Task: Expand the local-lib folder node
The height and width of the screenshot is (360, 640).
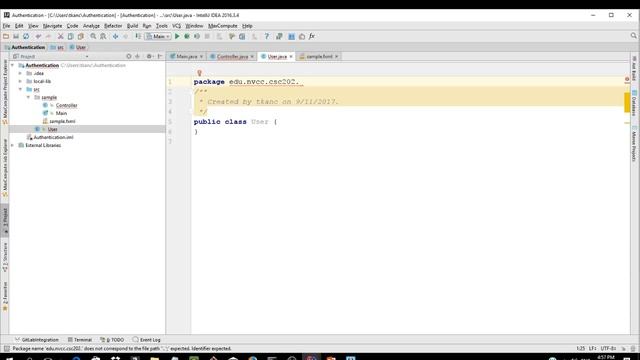Action: tap(20, 81)
